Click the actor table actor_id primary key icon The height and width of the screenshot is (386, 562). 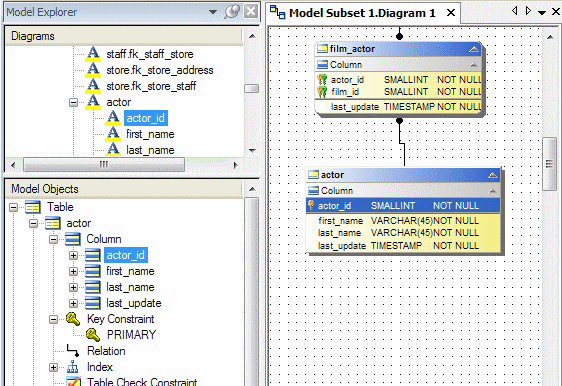pyautogui.click(x=311, y=205)
